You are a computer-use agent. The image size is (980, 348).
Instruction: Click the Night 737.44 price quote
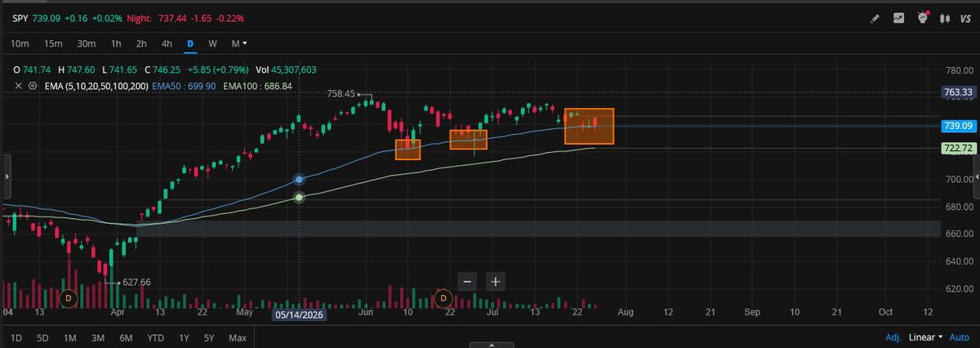point(173,17)
